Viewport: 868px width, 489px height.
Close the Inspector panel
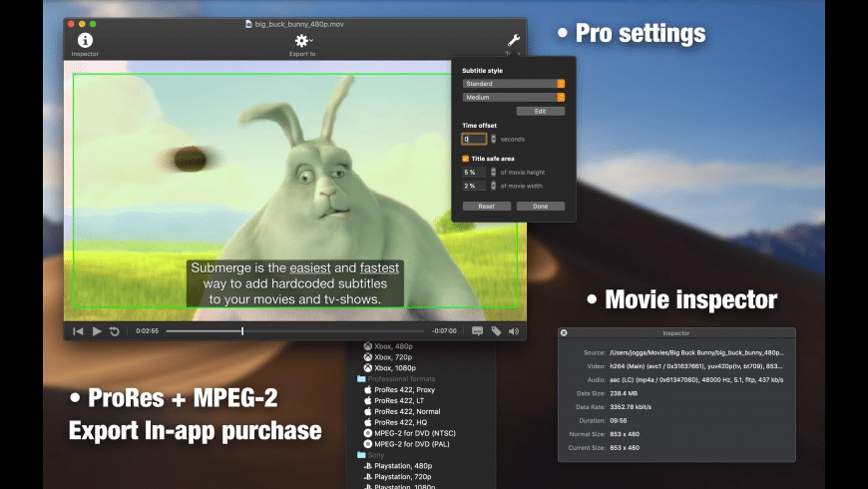564,333
